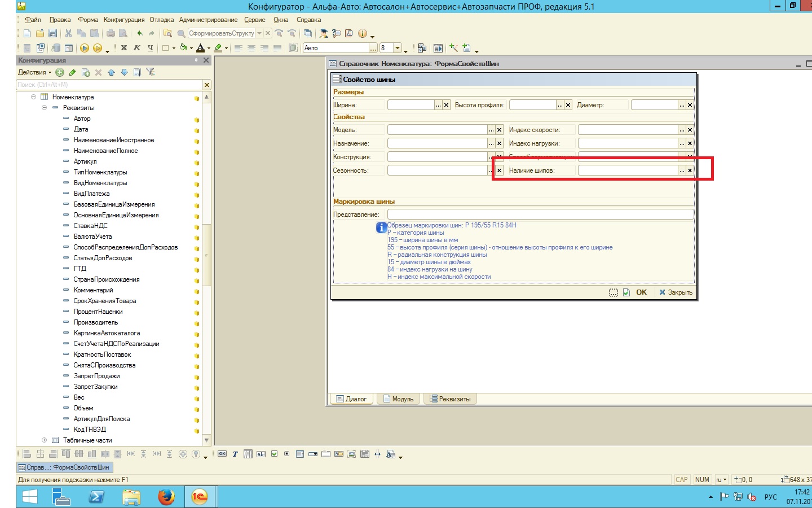Insert an input field (abl) control

click(x=261, y=454)
